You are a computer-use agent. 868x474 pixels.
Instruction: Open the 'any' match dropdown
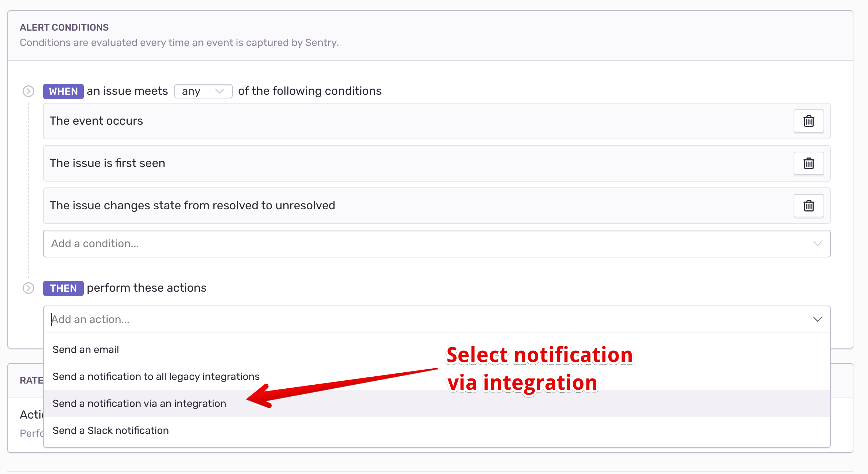[203, 91]
